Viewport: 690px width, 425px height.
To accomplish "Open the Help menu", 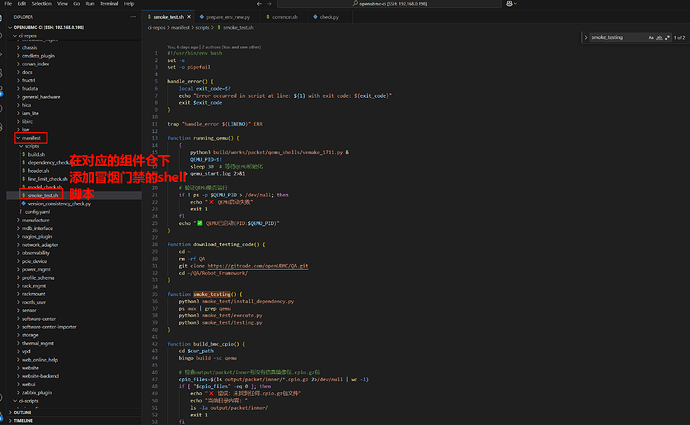I will pyautogui.click(x=129, y=4).
